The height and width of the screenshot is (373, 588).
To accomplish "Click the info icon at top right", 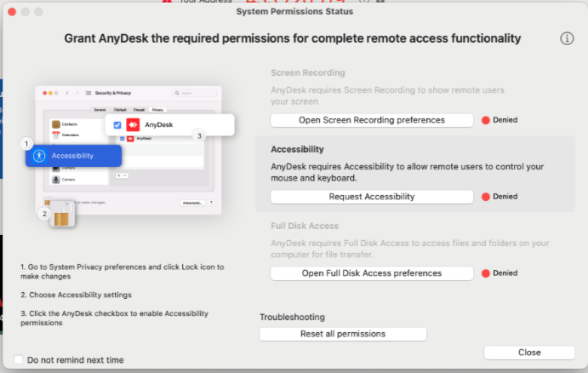I will tap(568, 39).
